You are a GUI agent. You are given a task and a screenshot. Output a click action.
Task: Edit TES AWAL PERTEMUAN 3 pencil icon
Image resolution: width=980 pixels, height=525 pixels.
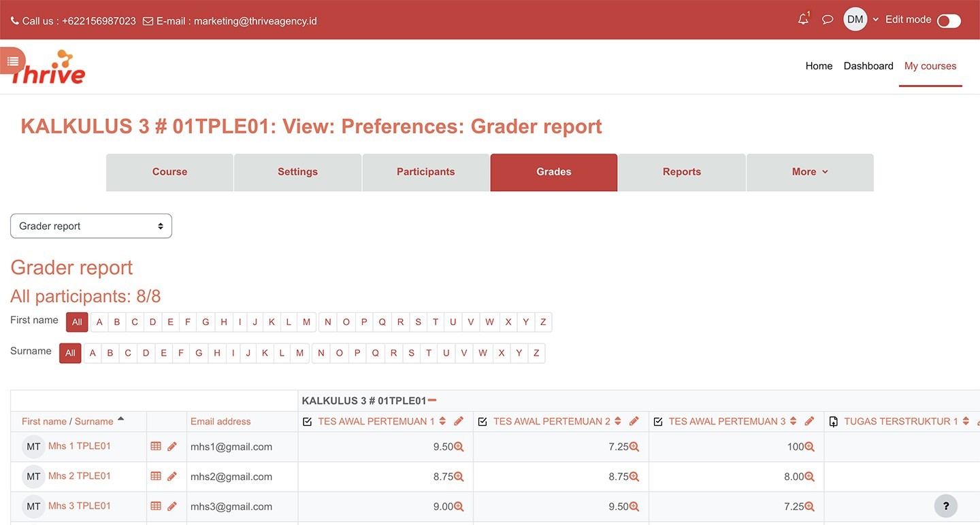coord(809,422)
